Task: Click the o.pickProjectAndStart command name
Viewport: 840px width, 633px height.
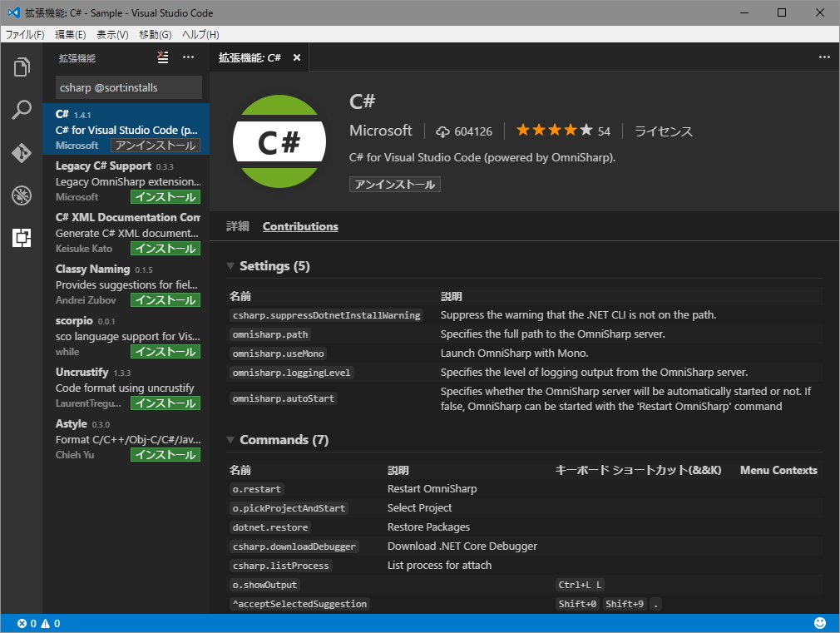Action: click(289, 508)
